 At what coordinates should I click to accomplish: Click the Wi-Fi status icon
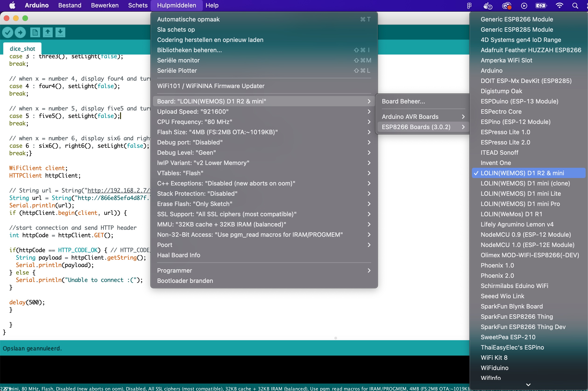[560, 6]
